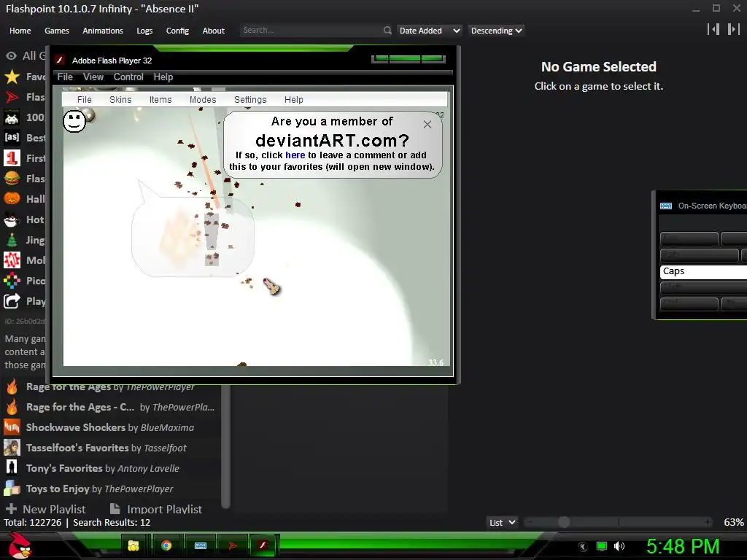
Task: Click the Flashpoint search field
Action: [311, 31]
